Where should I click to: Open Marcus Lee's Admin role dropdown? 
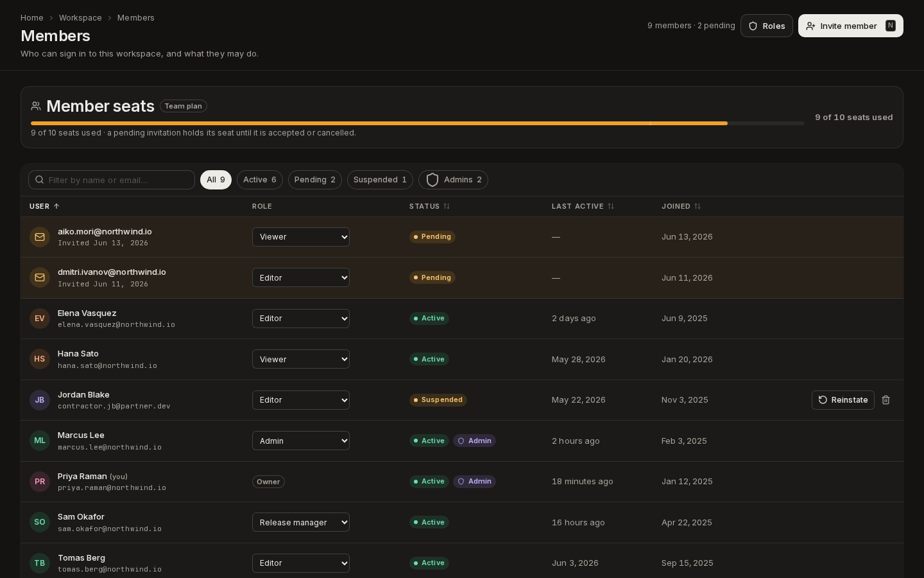click(301, 441)
